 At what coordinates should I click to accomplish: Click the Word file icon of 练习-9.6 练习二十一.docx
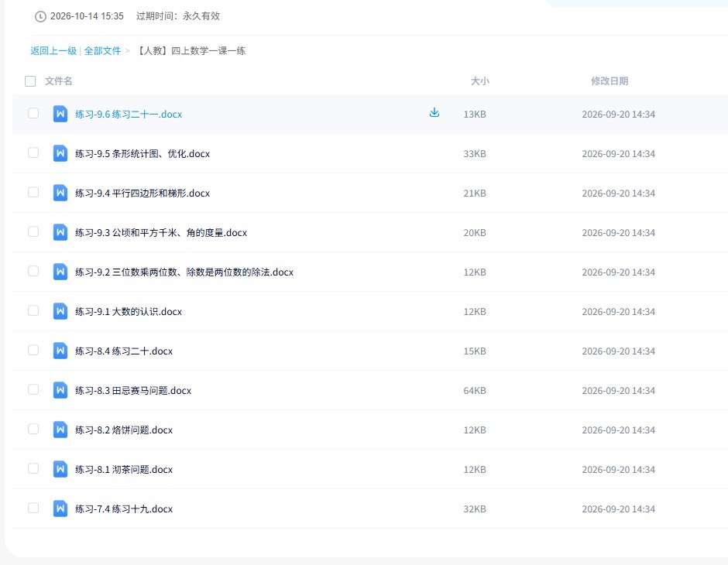tap(60, 114)
